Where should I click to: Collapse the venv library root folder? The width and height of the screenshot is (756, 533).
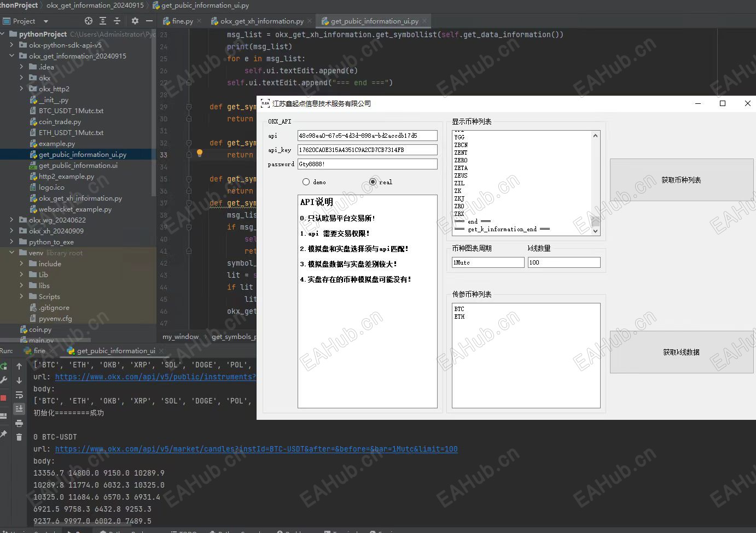[11, 253]
